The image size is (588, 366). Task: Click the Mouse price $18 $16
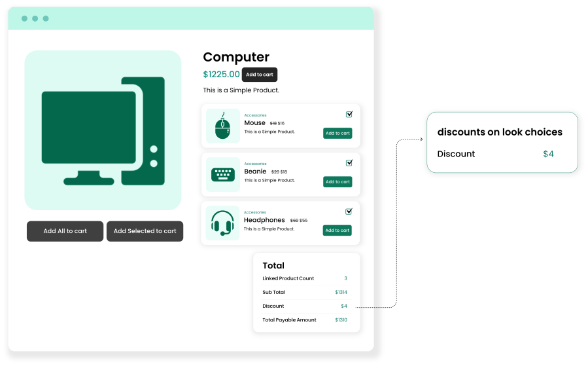277,123
